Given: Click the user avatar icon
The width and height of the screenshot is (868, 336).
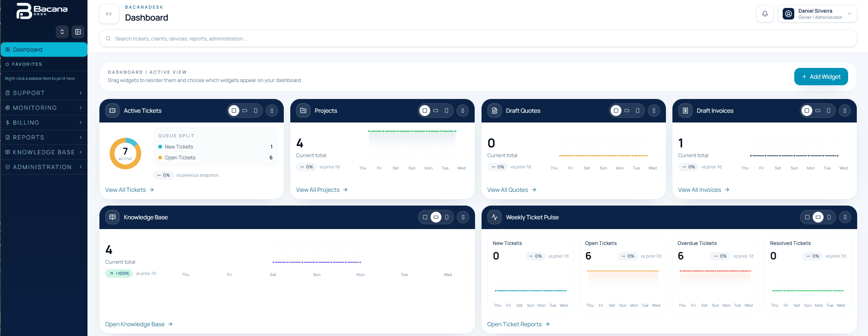Looking at the screenshot, I should point(788,14).
